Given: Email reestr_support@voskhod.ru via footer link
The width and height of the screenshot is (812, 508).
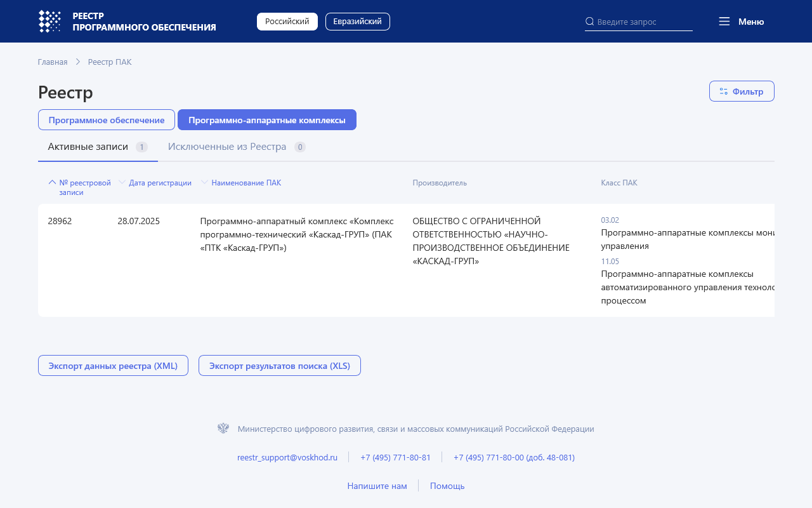Looking at the screenshot, I should (287, 457).
